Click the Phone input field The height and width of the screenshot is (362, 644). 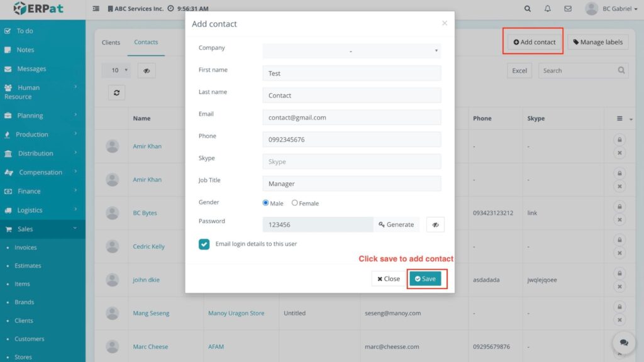(x=352, y=140)
